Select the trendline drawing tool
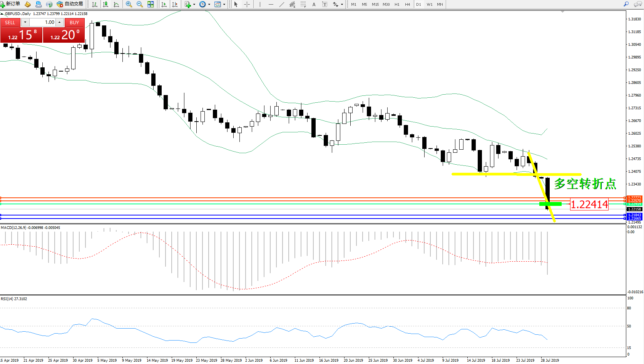Viewport: 644px width, 364px height. pyautogui.click(x=282, y=4)
